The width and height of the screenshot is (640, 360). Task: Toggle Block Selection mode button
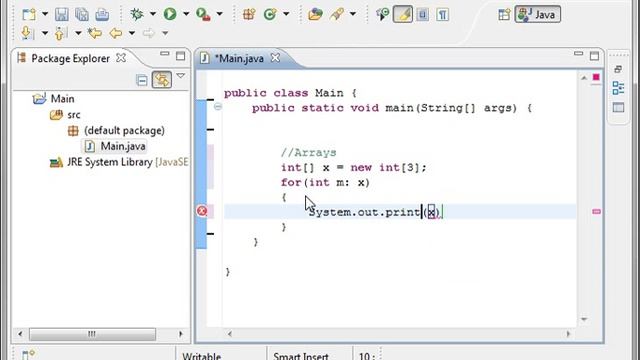pyautogui.click(x=423, y=15)
